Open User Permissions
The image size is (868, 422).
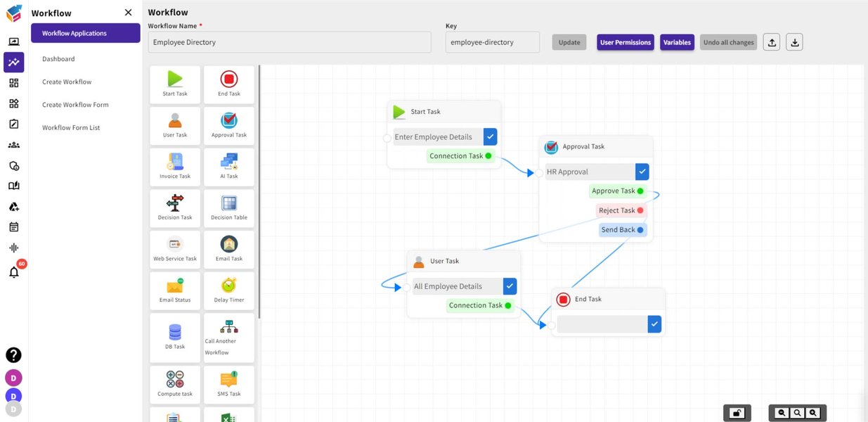coord(626,42)
